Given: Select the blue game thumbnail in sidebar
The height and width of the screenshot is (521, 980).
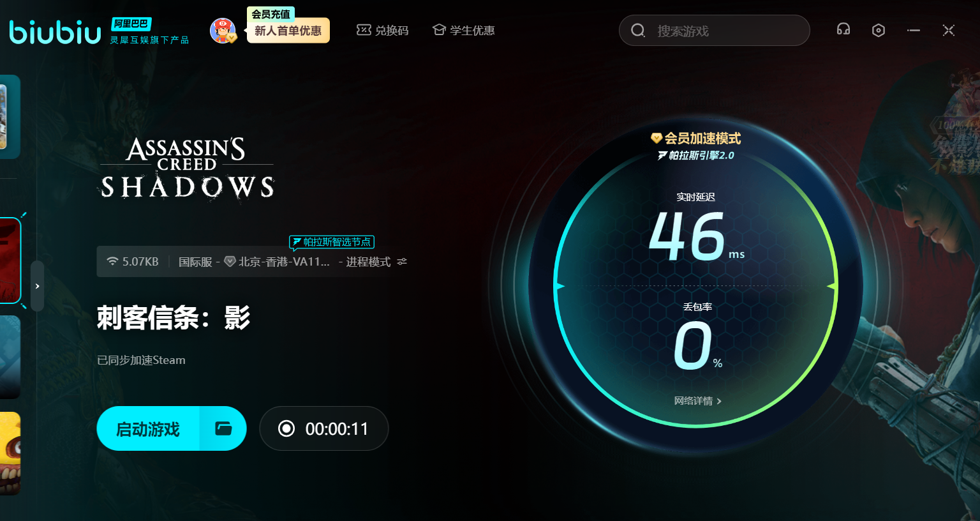Looking at the screenshot, I should click(x=10, y=357).
